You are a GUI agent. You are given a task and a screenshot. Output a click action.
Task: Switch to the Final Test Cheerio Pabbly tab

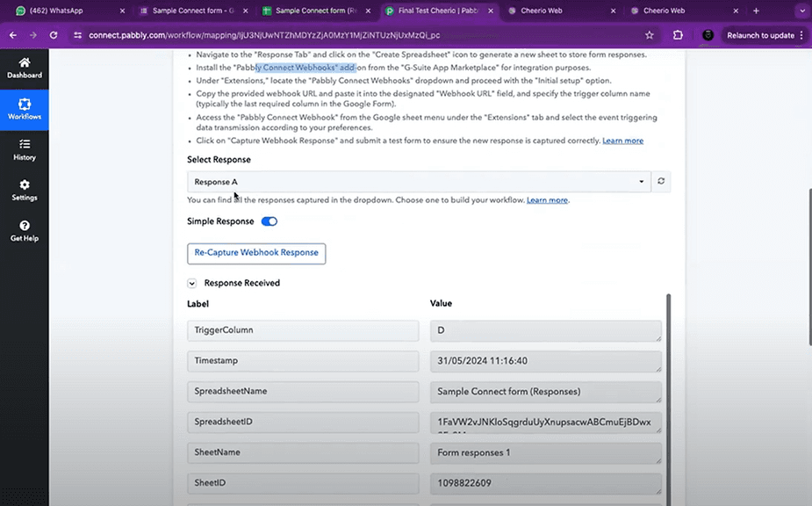tap(437, 11)
